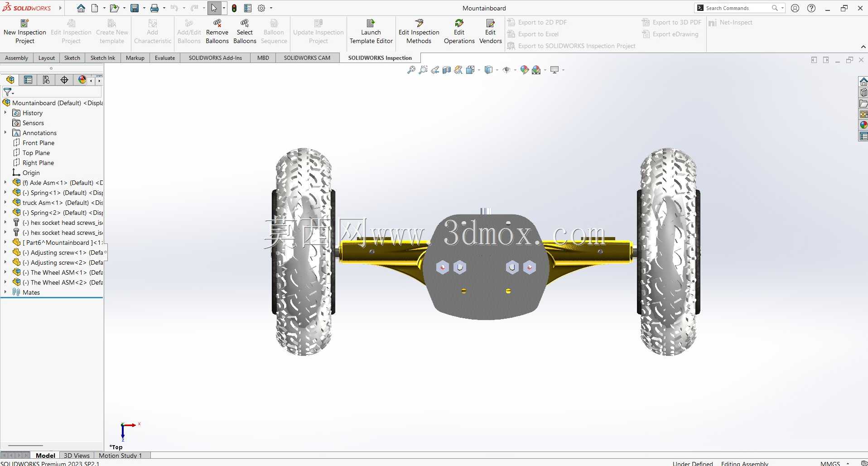The width and height of the screenshot is (868, 466).
Task: Open the PropertyManager tab
Action: tap(28, 80)
